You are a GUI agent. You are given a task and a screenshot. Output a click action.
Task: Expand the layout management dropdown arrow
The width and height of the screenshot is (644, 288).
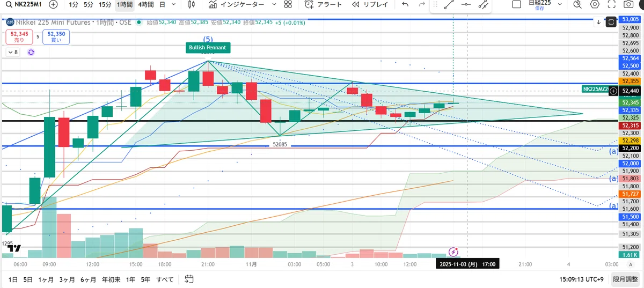[x=560, y=4]
